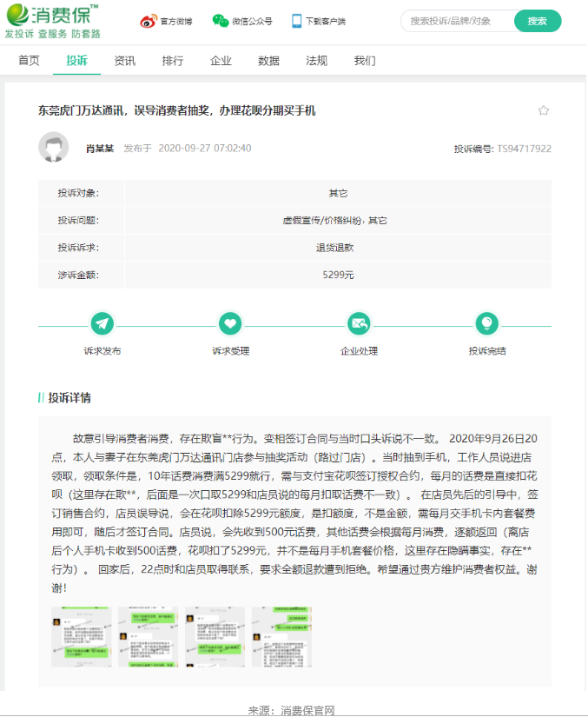588x717 pixels.
Task: View the 数据 tab
Action: click(268, 60)
